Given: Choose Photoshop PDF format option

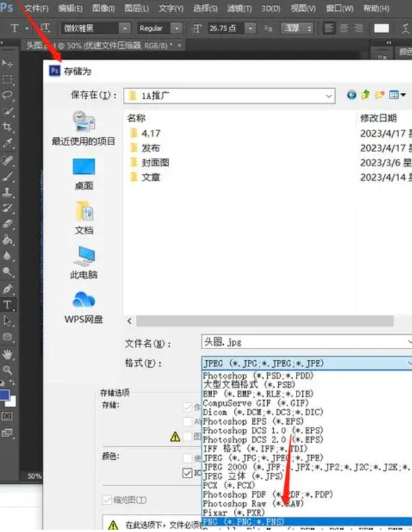Looking at the screenshot, I should (268, 494).
